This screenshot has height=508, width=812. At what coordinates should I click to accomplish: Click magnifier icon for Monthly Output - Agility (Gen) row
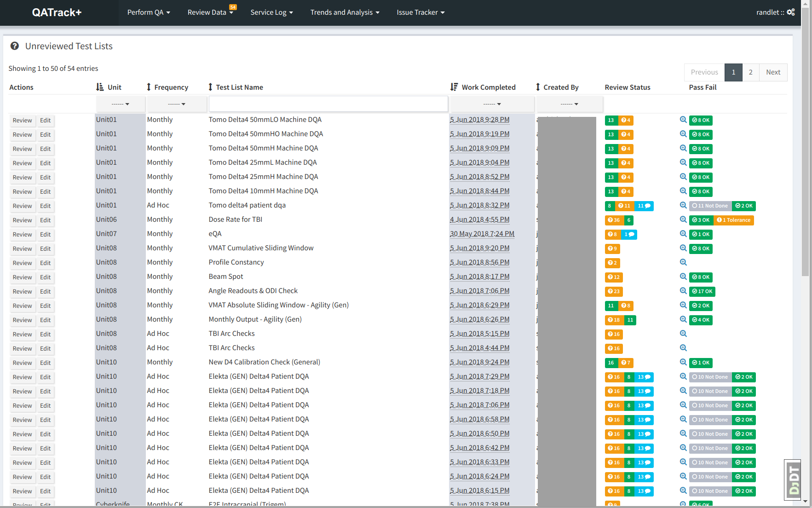tap(683, 319)
